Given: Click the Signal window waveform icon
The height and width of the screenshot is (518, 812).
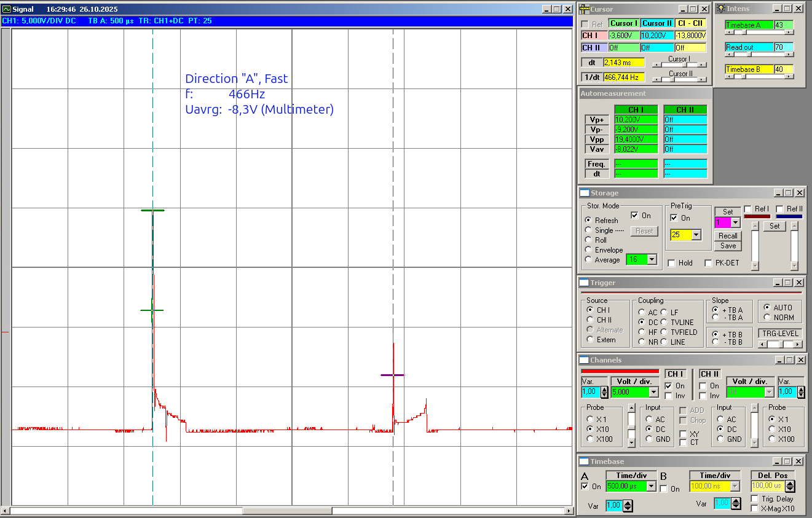Looking at the screenshot, I should point(7,9).
